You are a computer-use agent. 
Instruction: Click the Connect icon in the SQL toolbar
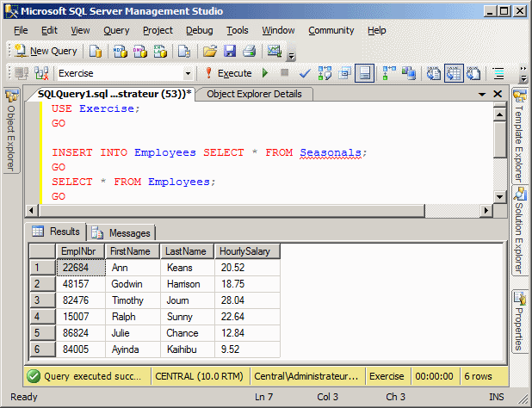point(22,73)
